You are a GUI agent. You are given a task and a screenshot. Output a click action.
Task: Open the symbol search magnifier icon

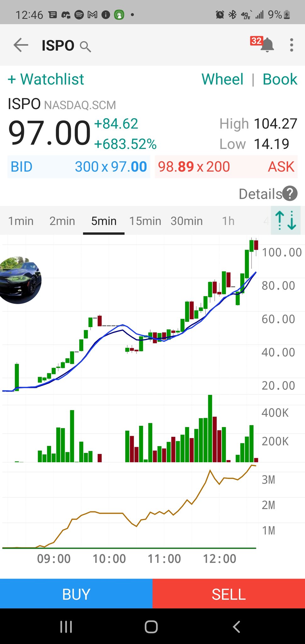pos(85,47)
